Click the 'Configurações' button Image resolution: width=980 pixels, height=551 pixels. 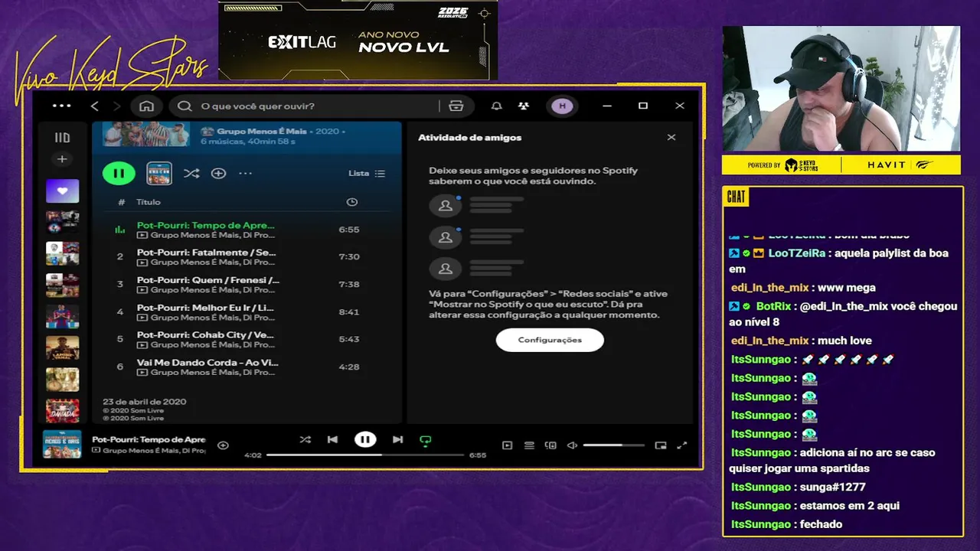[550, 340]
